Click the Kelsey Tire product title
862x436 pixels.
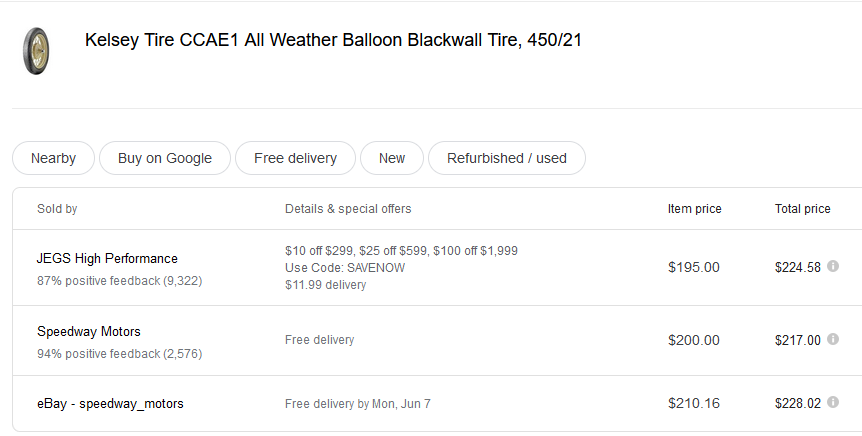click(x=333, y=41)
